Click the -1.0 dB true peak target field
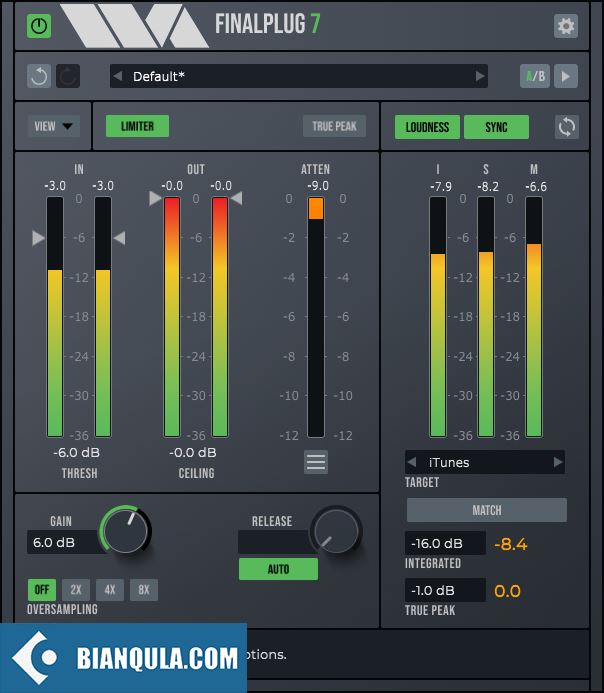 (445, 590)
